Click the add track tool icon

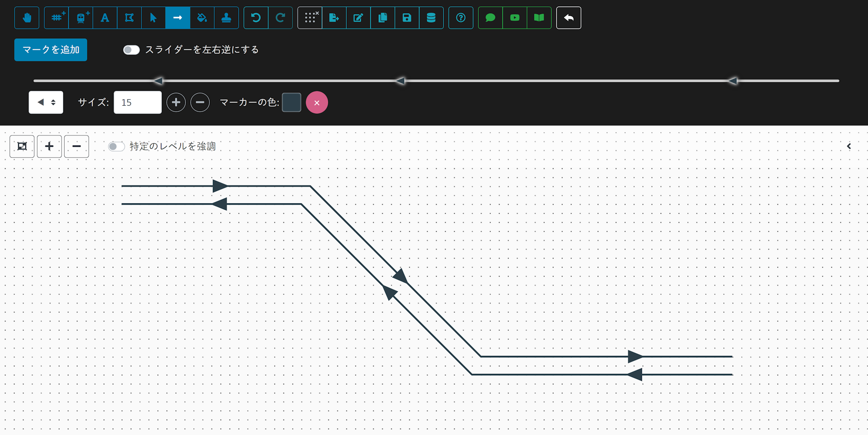pyautogui.click(x=57, y=18)
